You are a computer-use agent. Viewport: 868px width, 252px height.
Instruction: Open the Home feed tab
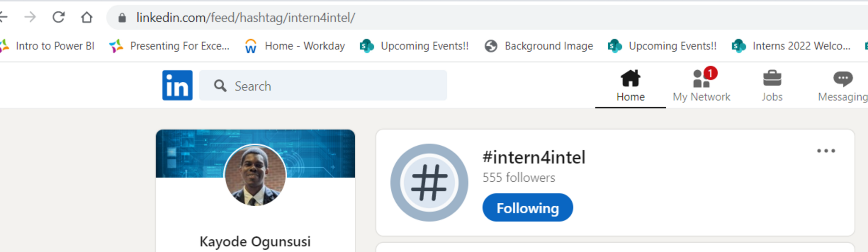coord(630,85)
